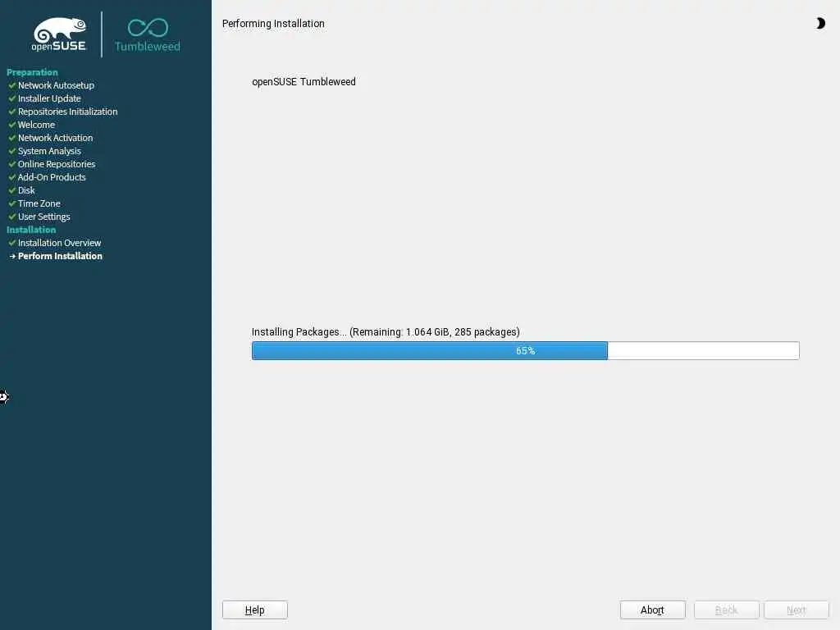The width and height of the screenshot is (840, 630).
Task: Click the checkmark beside Disk
Action: [x=11, y=189]
